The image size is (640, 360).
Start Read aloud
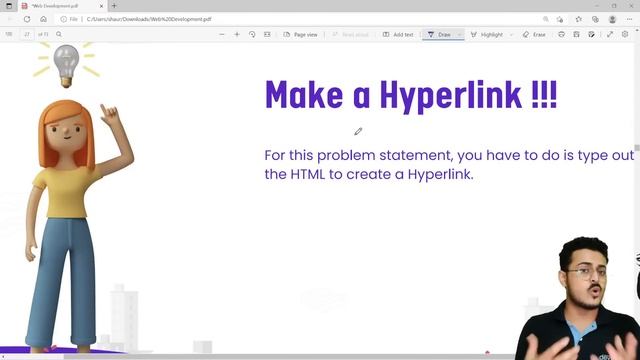tap(351, 35)
